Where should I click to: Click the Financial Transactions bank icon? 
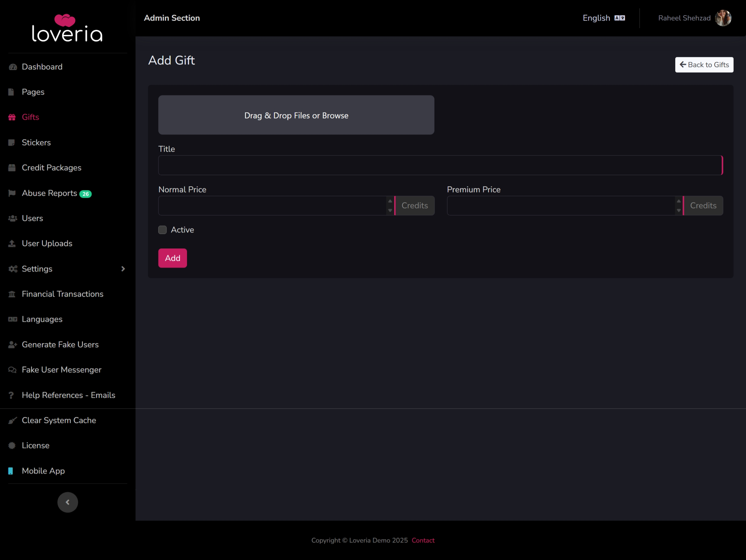pos(12,294)
